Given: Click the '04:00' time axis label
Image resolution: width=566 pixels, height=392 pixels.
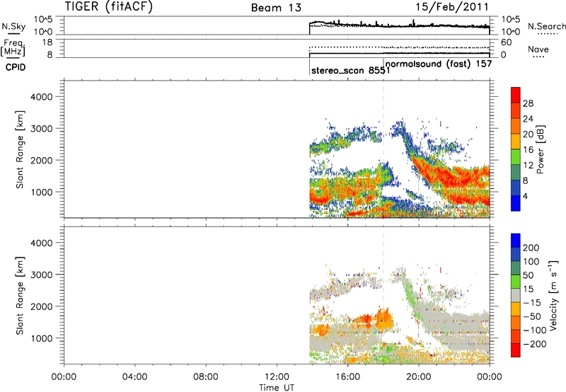Looking at the screenshot, I should pyautogui.click(x=134, y=377).
